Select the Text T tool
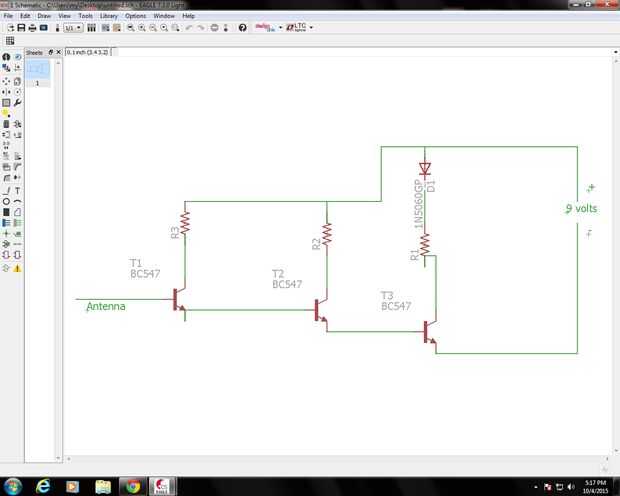 pyautogui.click(x=17, y=191)
